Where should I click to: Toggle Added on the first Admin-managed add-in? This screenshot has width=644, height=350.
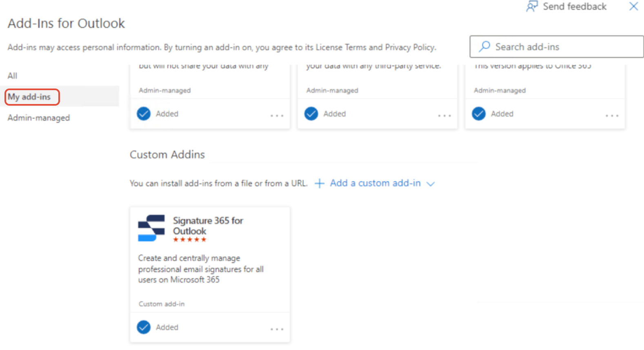[143, 114]
